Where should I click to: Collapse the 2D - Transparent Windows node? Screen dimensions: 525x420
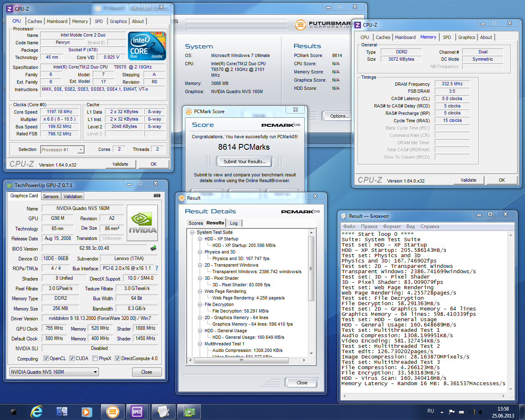[x=200, y=265]
